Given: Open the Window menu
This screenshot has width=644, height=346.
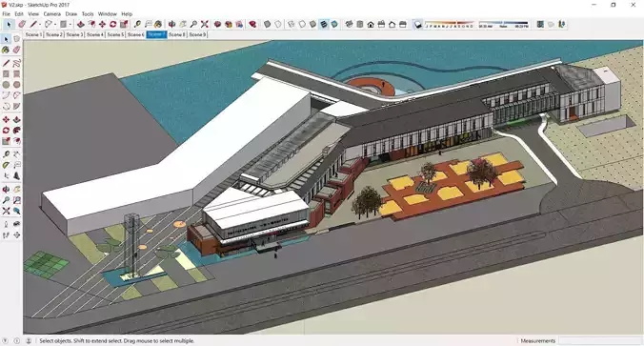Looking at the screenshot, I should click(108, 13).
